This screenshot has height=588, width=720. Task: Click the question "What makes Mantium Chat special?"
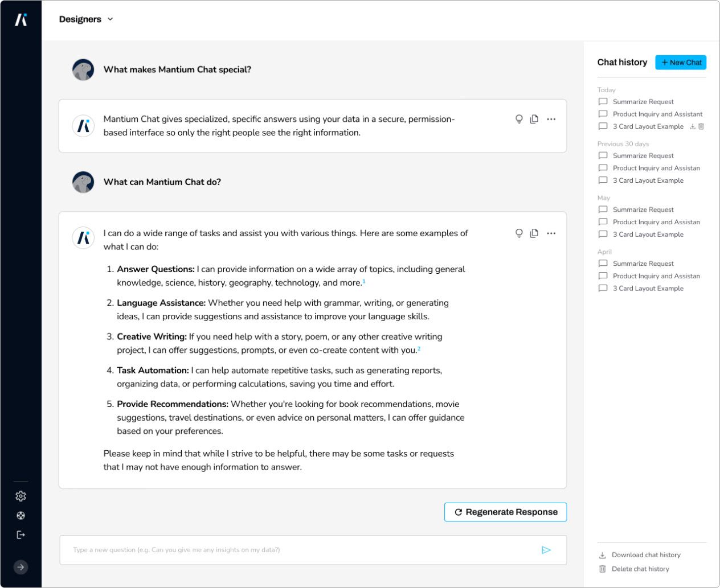(177, 69)
